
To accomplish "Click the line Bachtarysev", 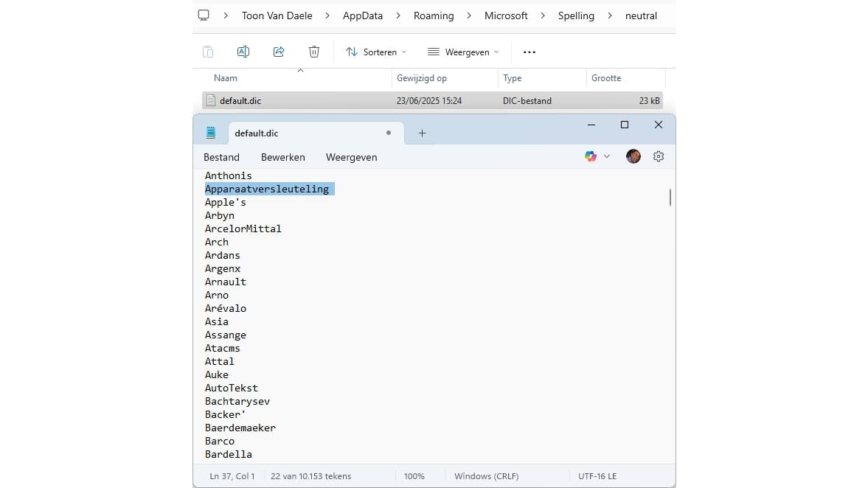I will (x=237, y=402).
